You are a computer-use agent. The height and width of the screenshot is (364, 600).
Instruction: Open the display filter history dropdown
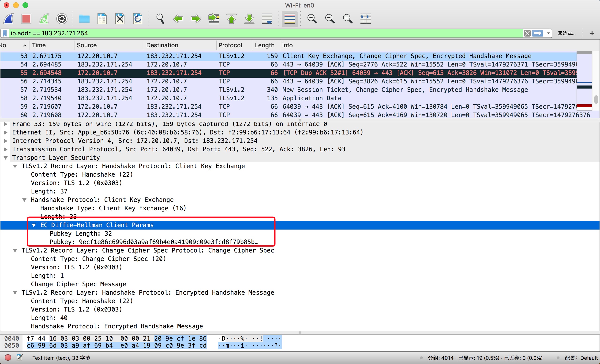tap(548, 33)
